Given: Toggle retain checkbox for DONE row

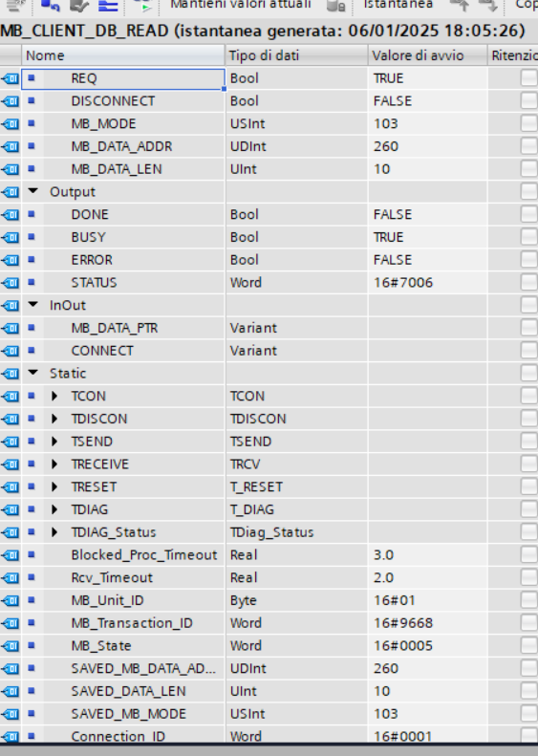Looking at the screenshot, I should pyautogui.click(x=528, y=214).
